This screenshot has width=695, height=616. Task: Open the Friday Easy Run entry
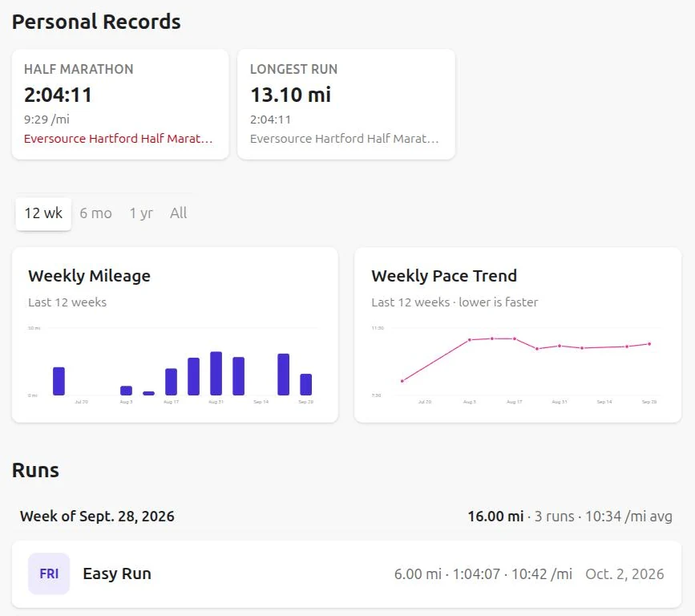tap(346, 573)
